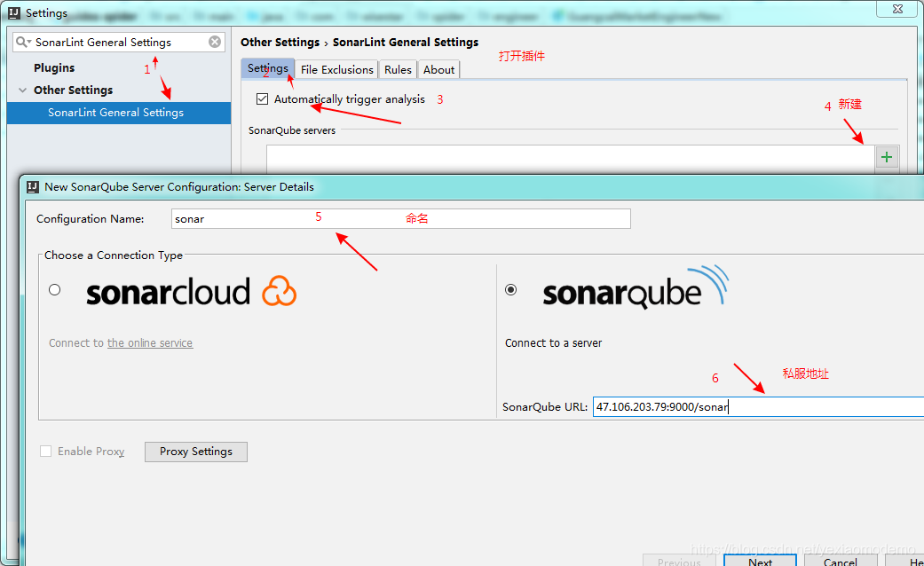This screenshot has width=924, height=566.
Task: Click the sonarcloud logo
Action: click(x=191, y=292)
